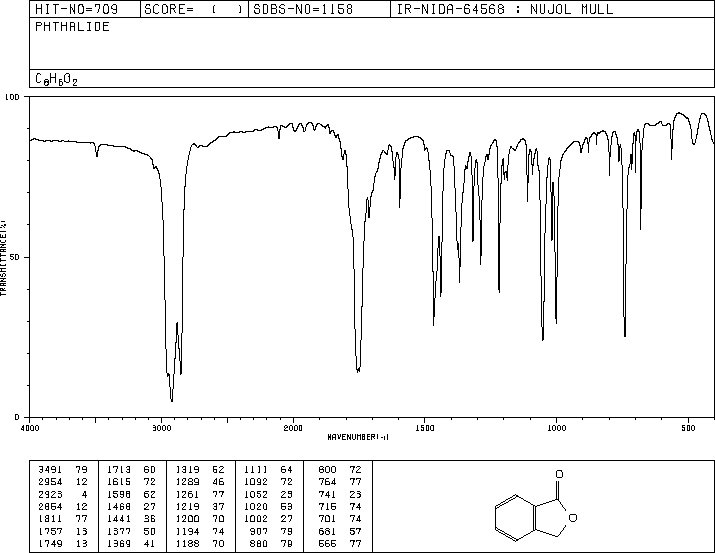Click the 1188 wavenumber in the peak table
Viewport: 715px width, 553px height.
click(187, 543)
